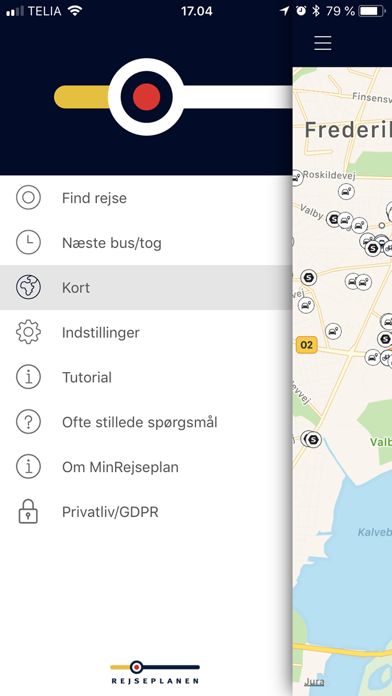Open the Find rejse menu item
Screen dimensions: 392x696
(x=146, y=198)
